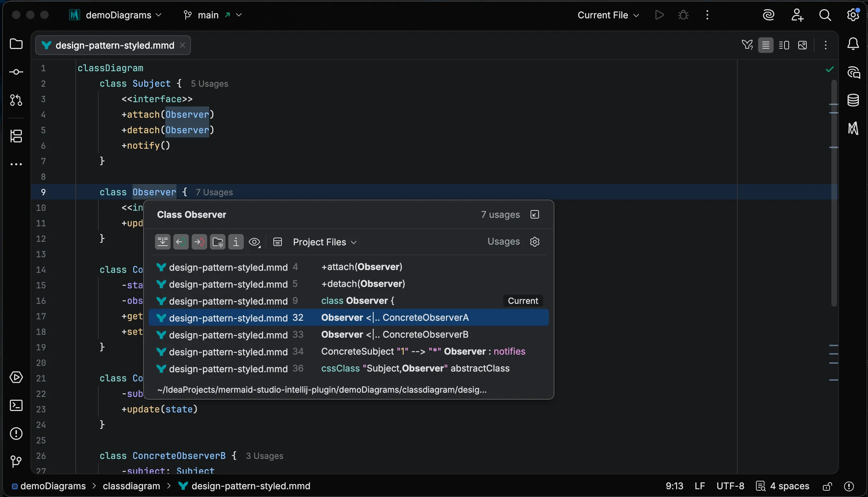Open the Problems tool window
The height and width of the screenshot is (497, 868).
[16, 434]
